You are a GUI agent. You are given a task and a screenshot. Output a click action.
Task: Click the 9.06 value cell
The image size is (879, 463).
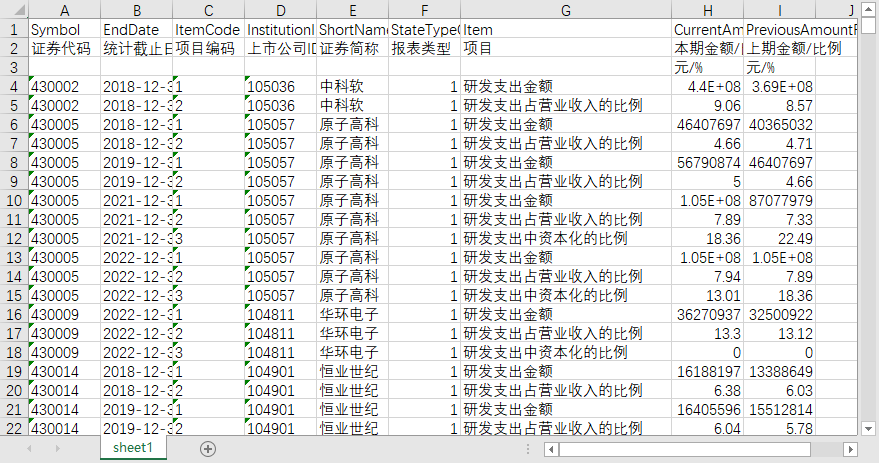(708, 105)
